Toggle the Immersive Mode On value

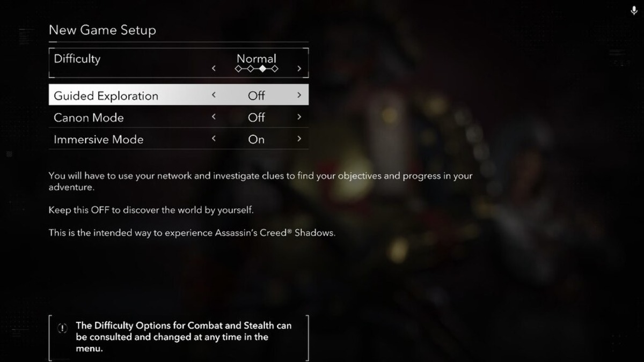click(256, 139)
